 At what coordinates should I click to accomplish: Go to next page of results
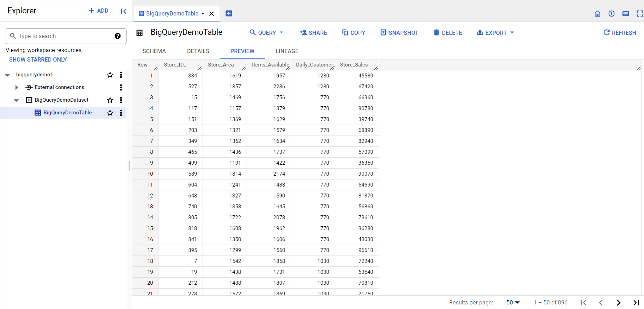619,303
